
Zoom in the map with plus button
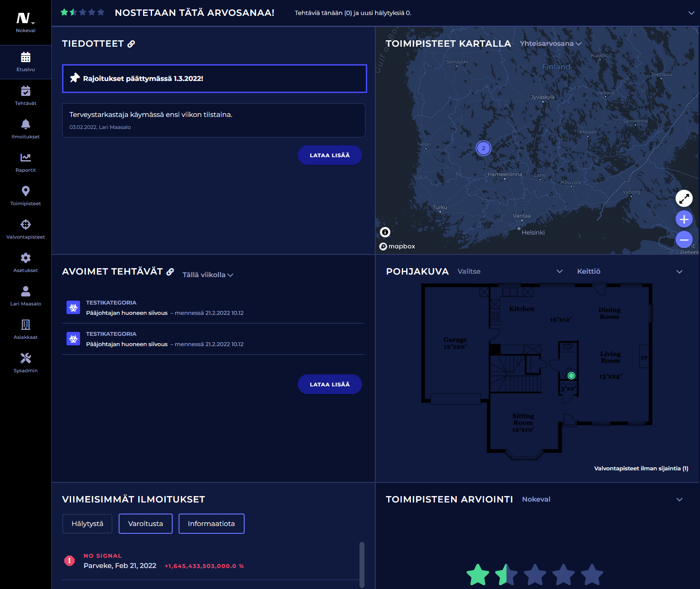click(x=684, y=219)
